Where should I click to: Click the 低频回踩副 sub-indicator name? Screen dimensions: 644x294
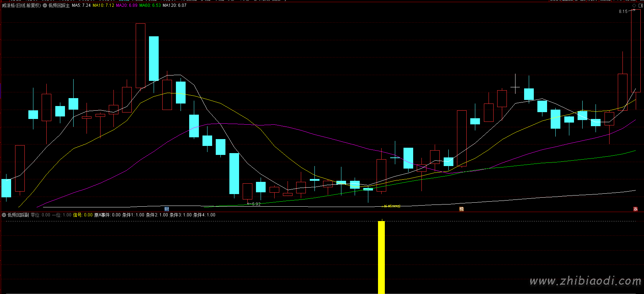(18, 215)
